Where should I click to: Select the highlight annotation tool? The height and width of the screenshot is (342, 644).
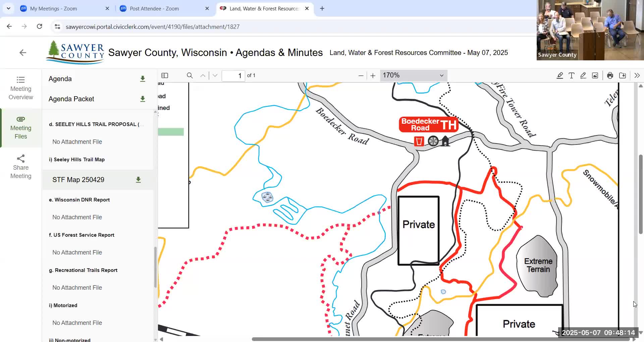coord(559,75)
